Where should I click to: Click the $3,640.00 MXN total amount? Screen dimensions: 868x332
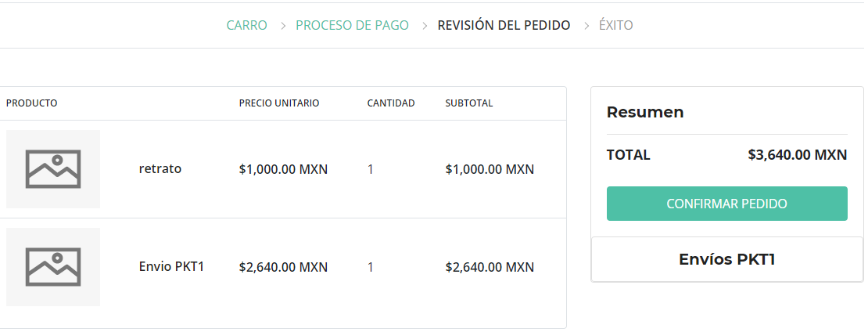[797, 154]
